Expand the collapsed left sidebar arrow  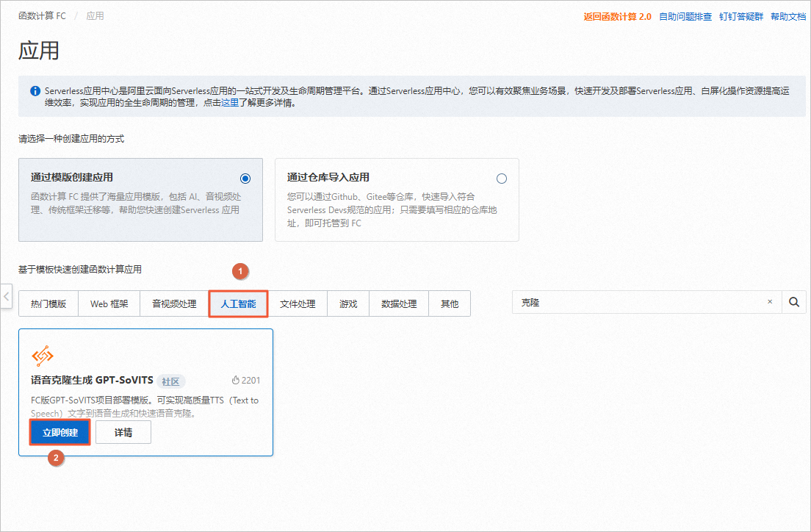tap(6, 297)
